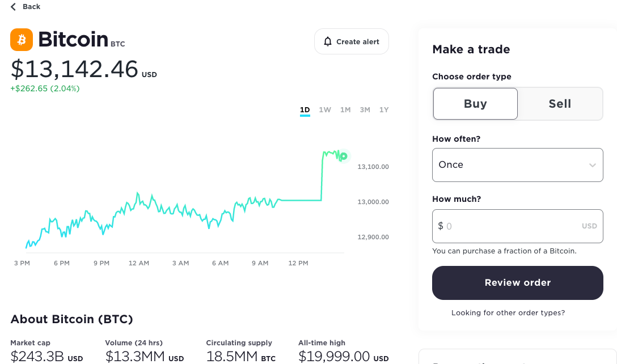617x364 pixels.
Task: Click the Circulating supply 18.5MM value
Action: 232,357
